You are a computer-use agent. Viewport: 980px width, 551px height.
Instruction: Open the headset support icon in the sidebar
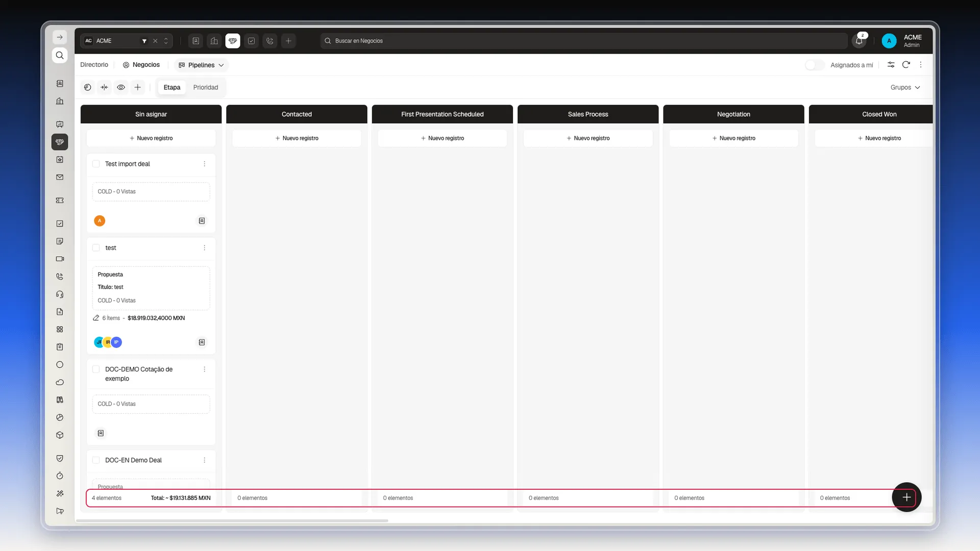click(x=60, y=294)
